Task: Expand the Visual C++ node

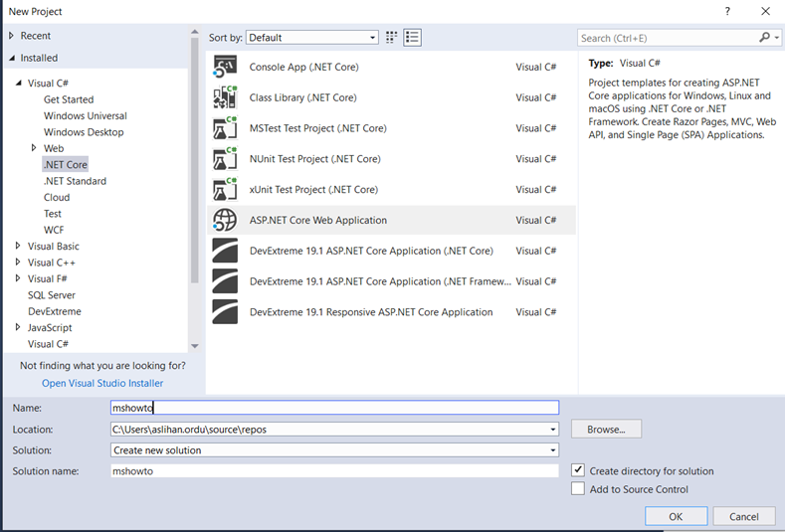Action: [18, 262]
